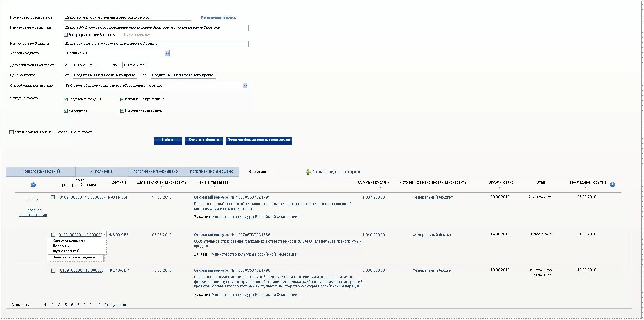The height and width of the screenshot is (320, 644).
Task: Click the Найти button
Action: tap(168, 140)
